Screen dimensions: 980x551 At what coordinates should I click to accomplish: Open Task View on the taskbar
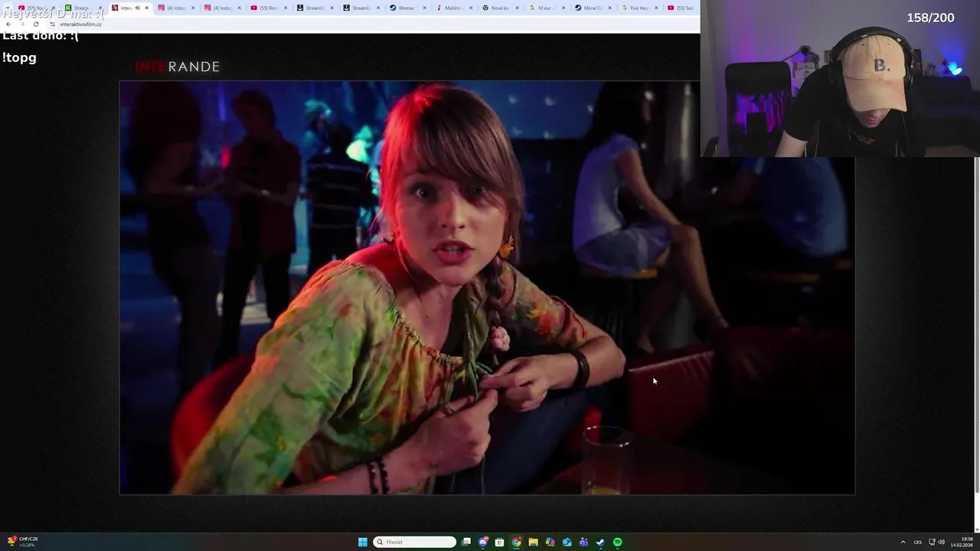466,542
